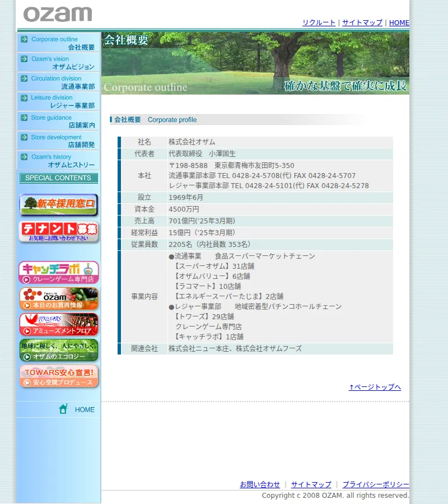The width and height of the screenshot is (448, 504).
Task: Open TOWARS安心宣言 banner
Action: point(58,376)
